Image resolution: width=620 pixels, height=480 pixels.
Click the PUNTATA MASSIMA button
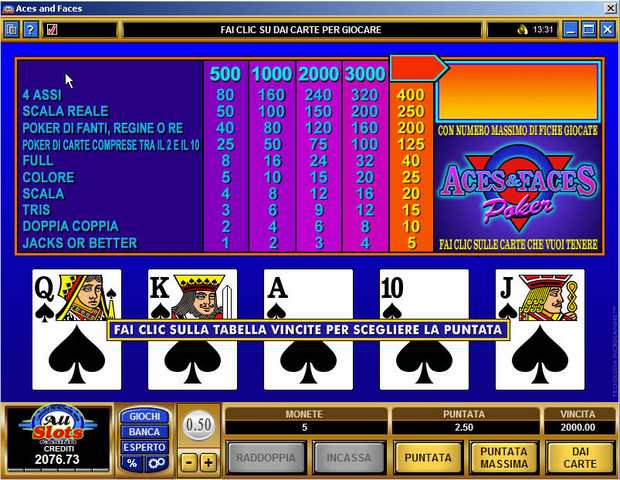pyautogui.click(x=504, y=457)
